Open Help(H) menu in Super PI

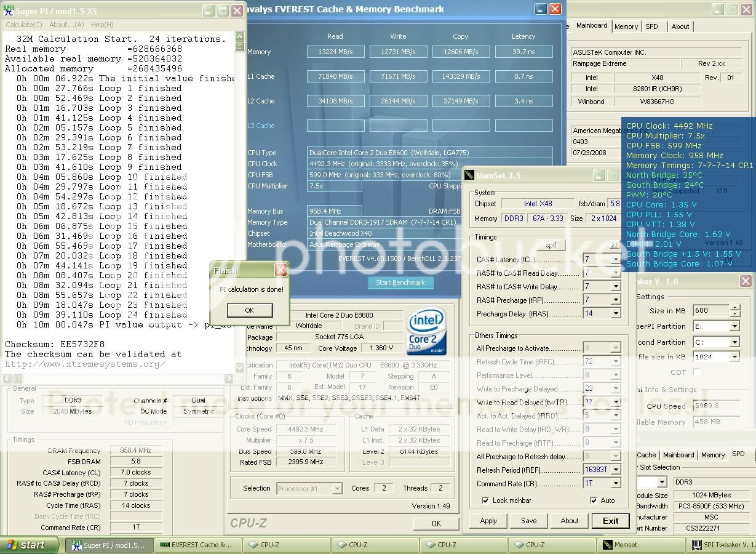coord(102,25)
